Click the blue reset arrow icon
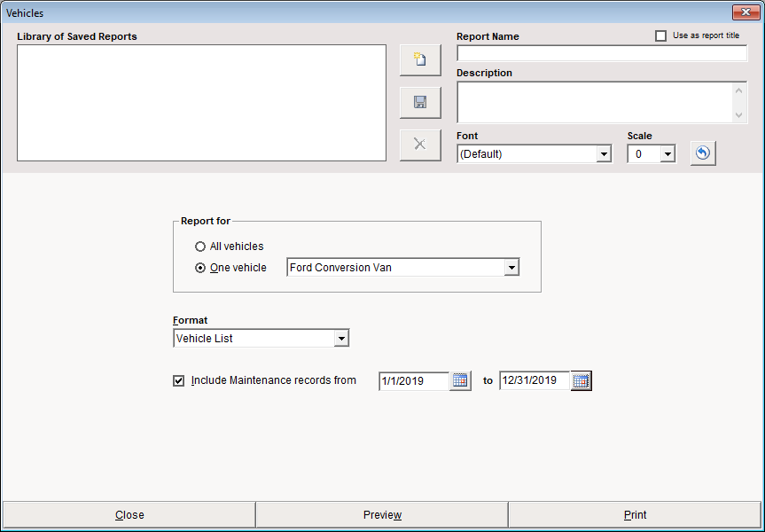The image size is (765, 532). tap(702, 153)
